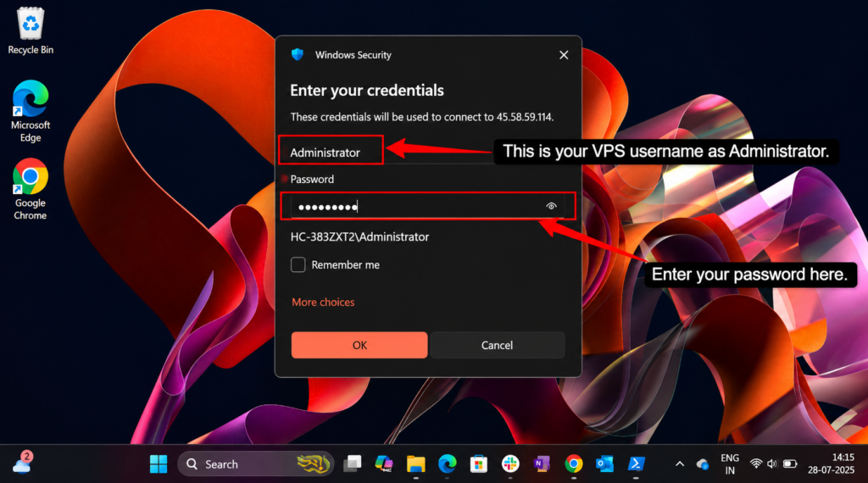Screen dimensions: 868x483
Task: Click the More choices link
Action: [x=323, y=302]
